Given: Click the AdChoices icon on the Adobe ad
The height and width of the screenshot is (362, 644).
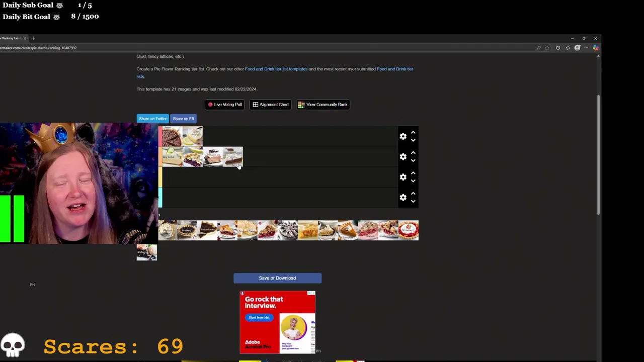Looking at the screenshot, I should click(310, 293).
